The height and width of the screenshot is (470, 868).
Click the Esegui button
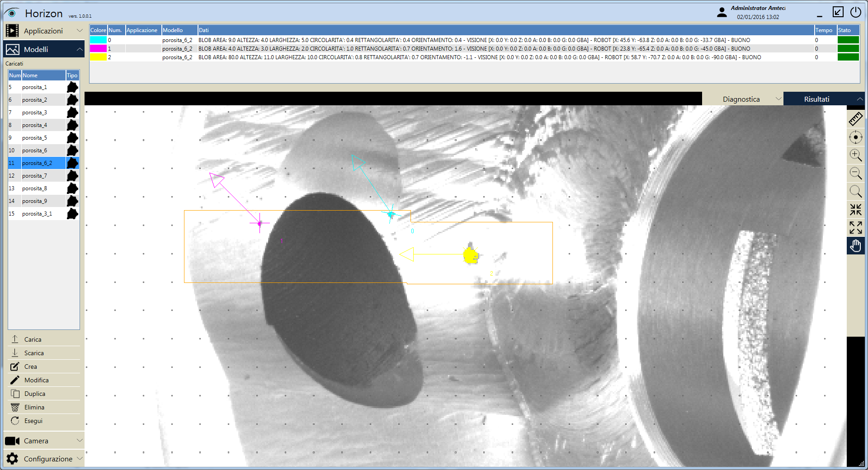pyautogui.click(x=44, y=420)
